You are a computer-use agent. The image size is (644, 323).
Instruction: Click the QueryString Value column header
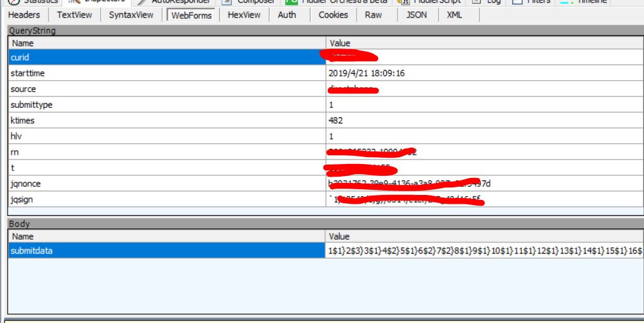point(485,43)
